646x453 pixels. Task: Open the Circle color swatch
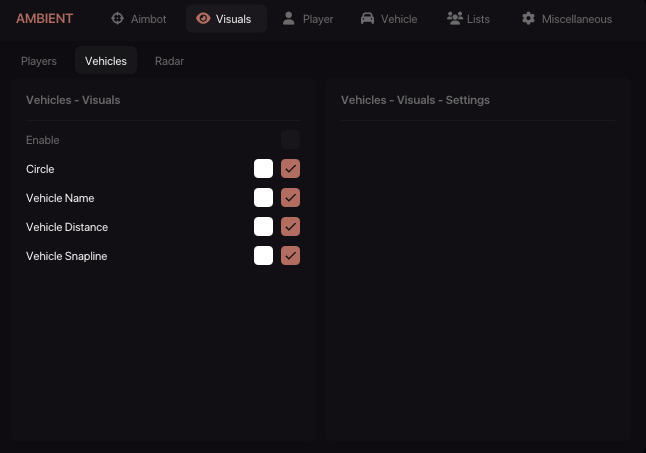point(263,169)
